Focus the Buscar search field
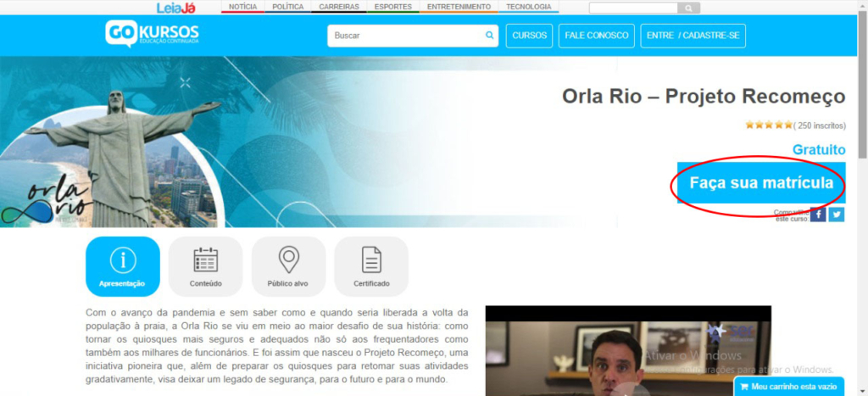The width and height of the screenshot is (868, 396). click(407, 36)
